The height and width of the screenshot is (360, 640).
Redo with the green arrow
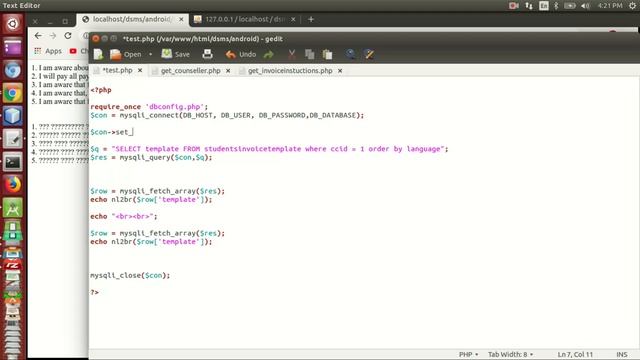click(269, 54)
